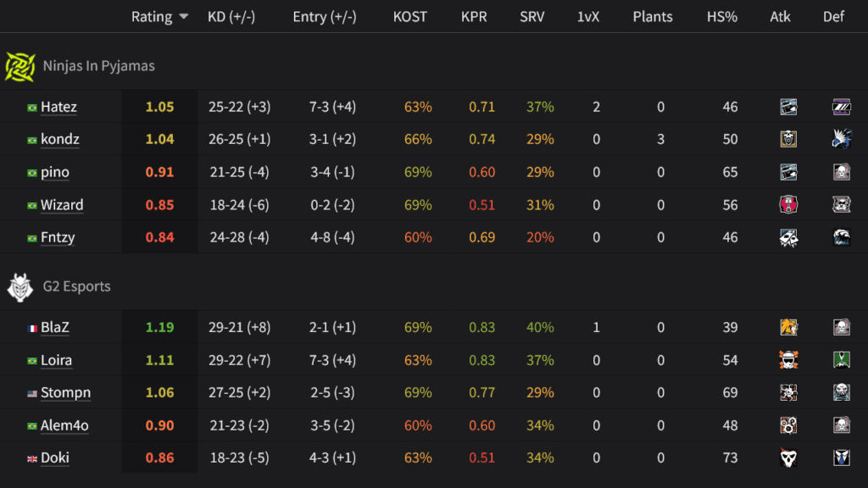Open the Rating column sort dropdown
The image size is (868, 488).
point(183,16)
